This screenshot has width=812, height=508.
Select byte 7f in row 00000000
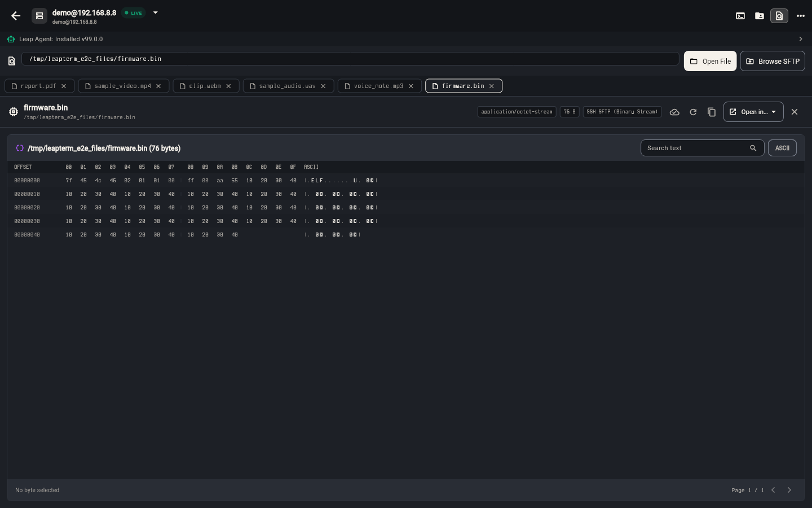tap(69, 181)
